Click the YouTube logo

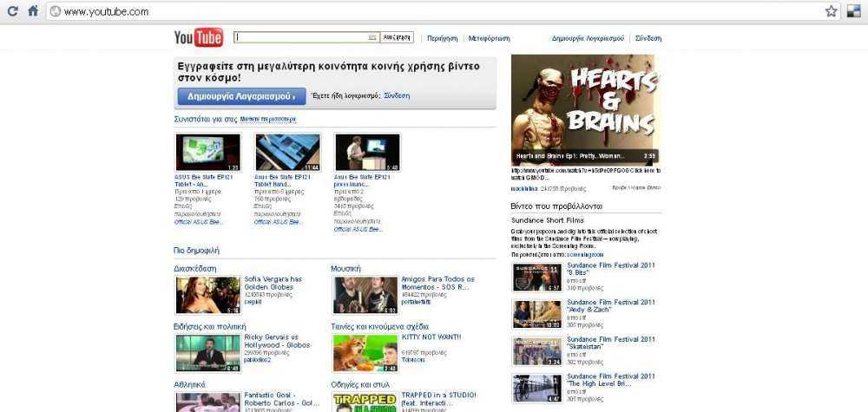(199, 37)
